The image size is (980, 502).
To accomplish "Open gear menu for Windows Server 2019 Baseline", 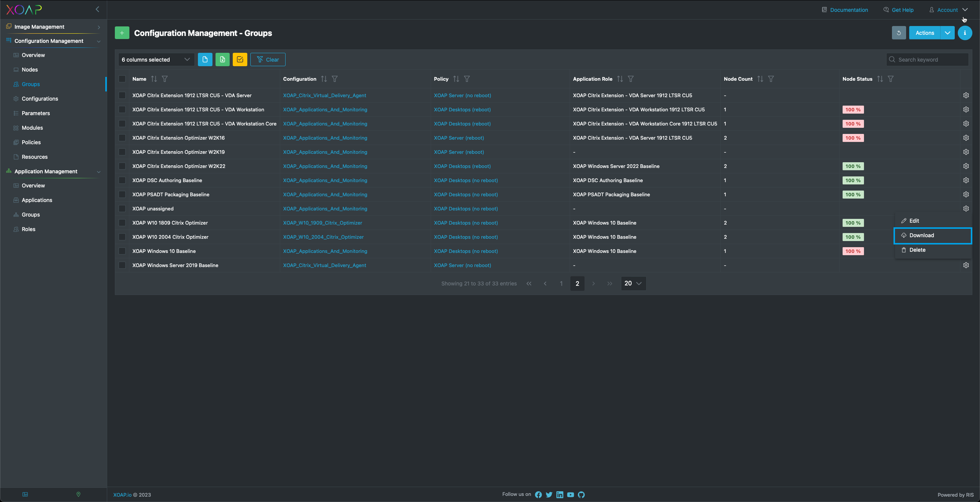I will [966, 265].
